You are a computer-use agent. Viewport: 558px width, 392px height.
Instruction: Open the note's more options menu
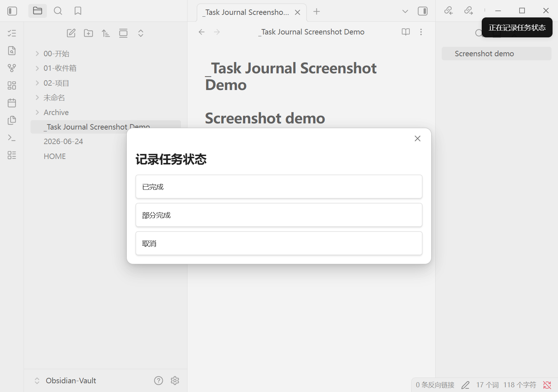421,32
